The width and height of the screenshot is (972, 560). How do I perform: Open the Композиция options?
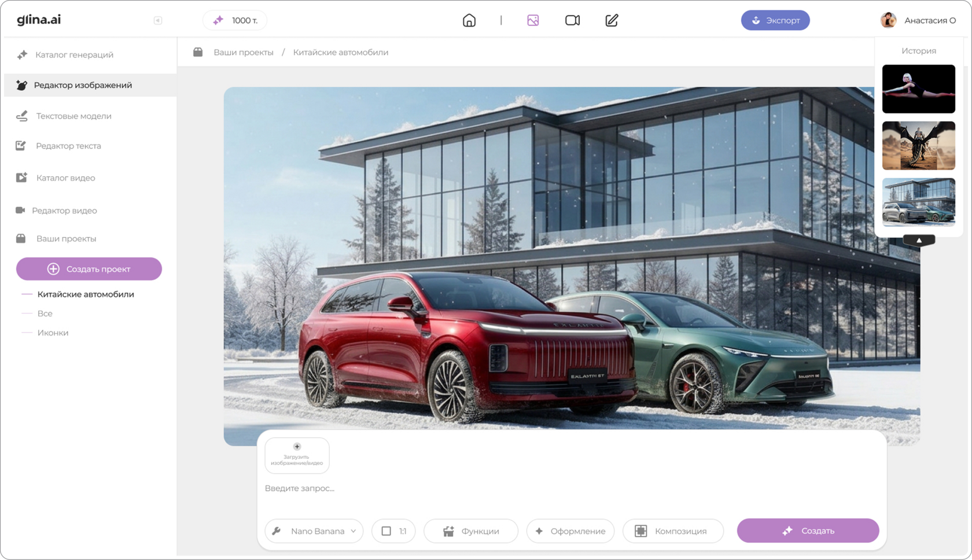[673, 531]
